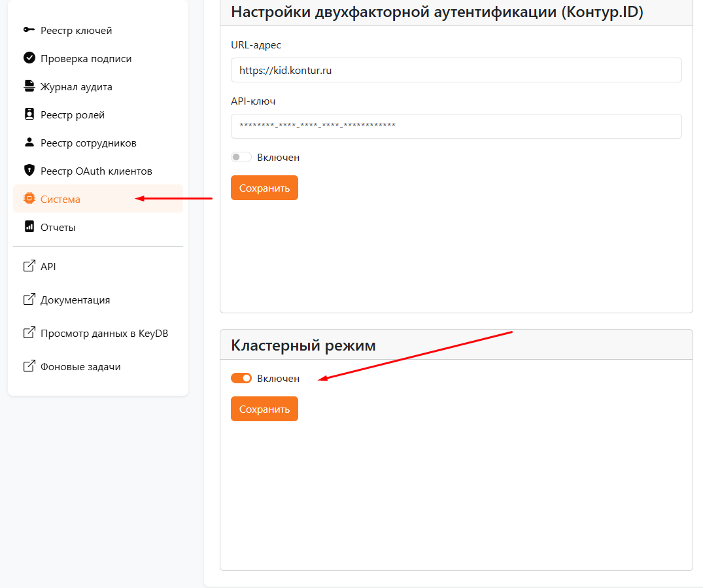Click the key icon beside Реестр ключей
This screenshot has width=703, height=588.
click(x=29, y=30)
